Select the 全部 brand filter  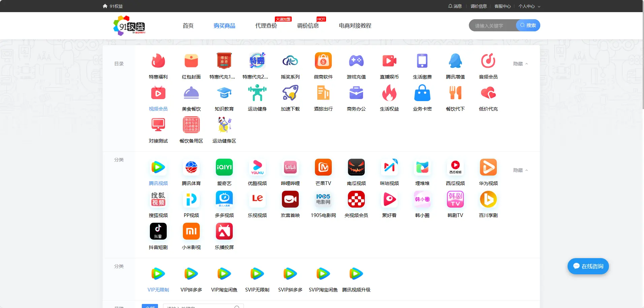coord(150,306)
